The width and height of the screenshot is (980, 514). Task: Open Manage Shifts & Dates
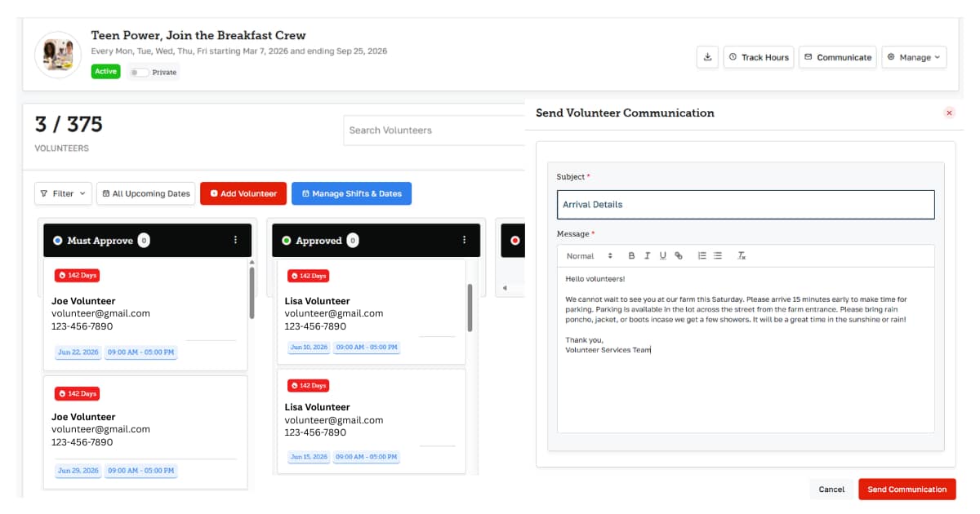pyautogui.click(x=352, y=193)
